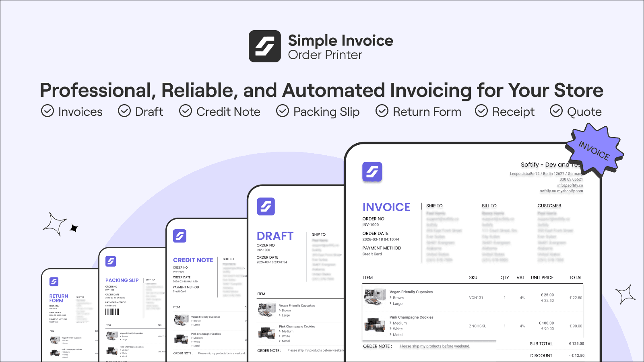Select the 'Return Form' feature label in header row
644x362 pixels.
tap(427, 111)
